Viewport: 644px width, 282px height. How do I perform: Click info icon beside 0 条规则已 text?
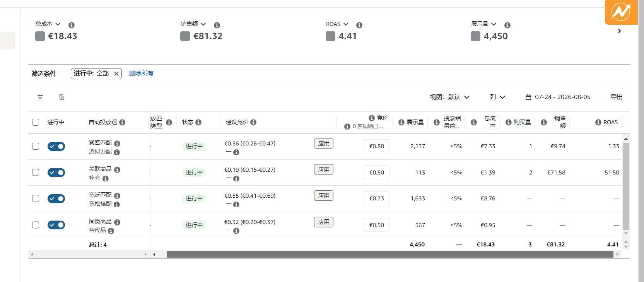347,126
